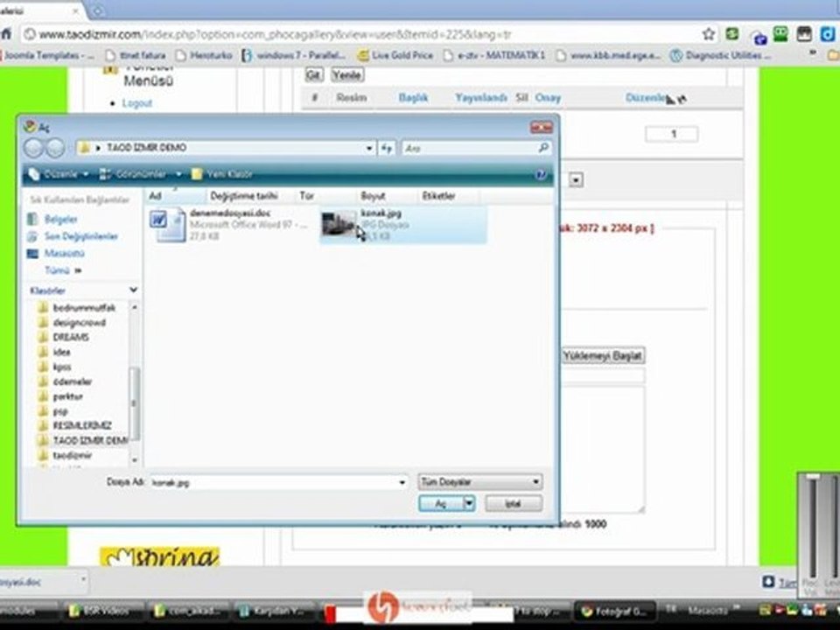This screenshot has height=630, width=840.
Task: Click the forward arrow in the file dialog
Action: coord(54,148)
